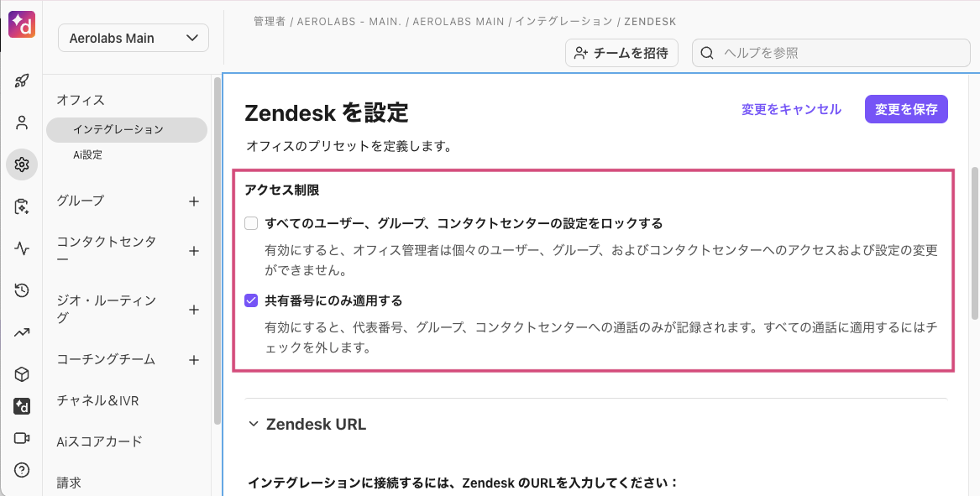Open the チャネル＆IVR menu item
The width and height of the screenshot is (980, 496).
click(97, 400)
